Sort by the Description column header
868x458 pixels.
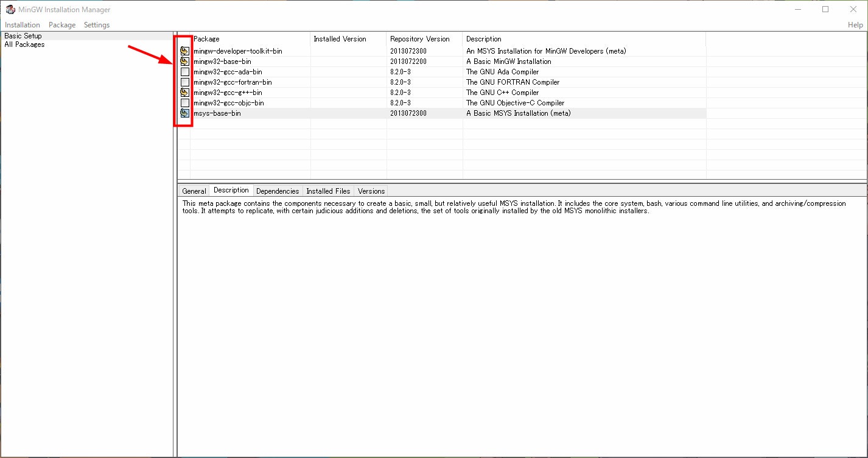(x=584, y=39)
